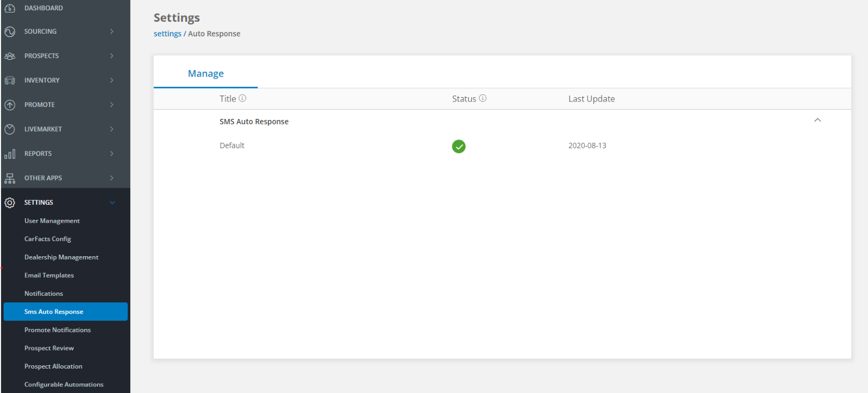Screen dimensions: 868x393
Task: Click the info icon beside Title
Action: pyautogui.click(x=242, y=98)
